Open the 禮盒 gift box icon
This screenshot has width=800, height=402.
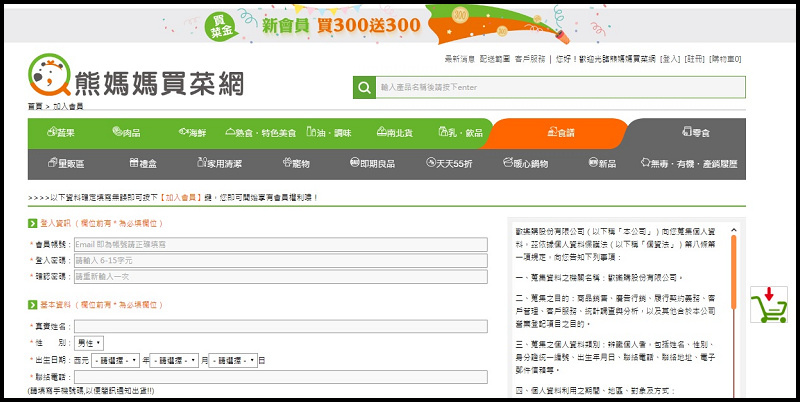pos(134,163)
